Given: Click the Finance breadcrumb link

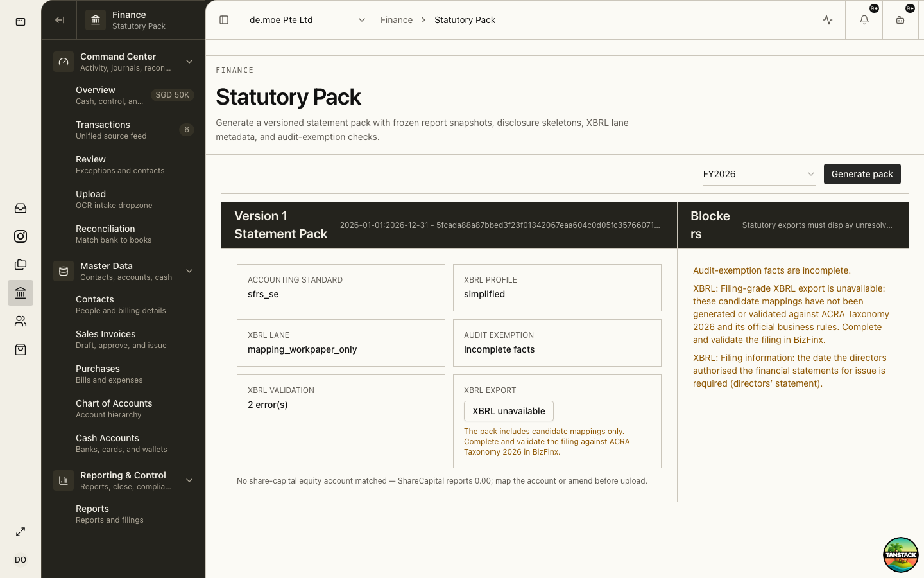Looking at the screenshot, I should 397,20.
